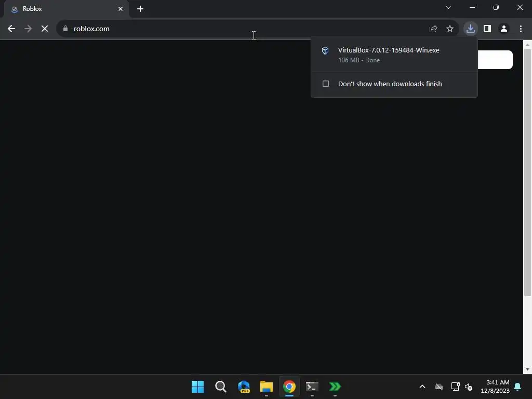Image resolution: width=532 pixels, height=399 pixels.
Task: Open the Chrome profile avatar menu
Action: point(504,29)
